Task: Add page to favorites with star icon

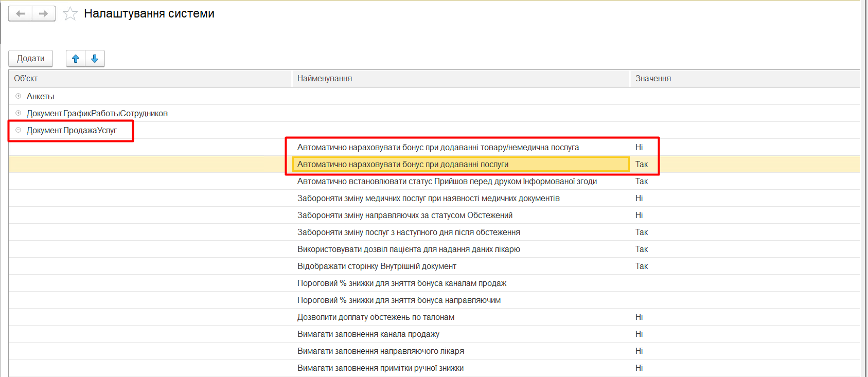Action: click(x=70, y=14)
